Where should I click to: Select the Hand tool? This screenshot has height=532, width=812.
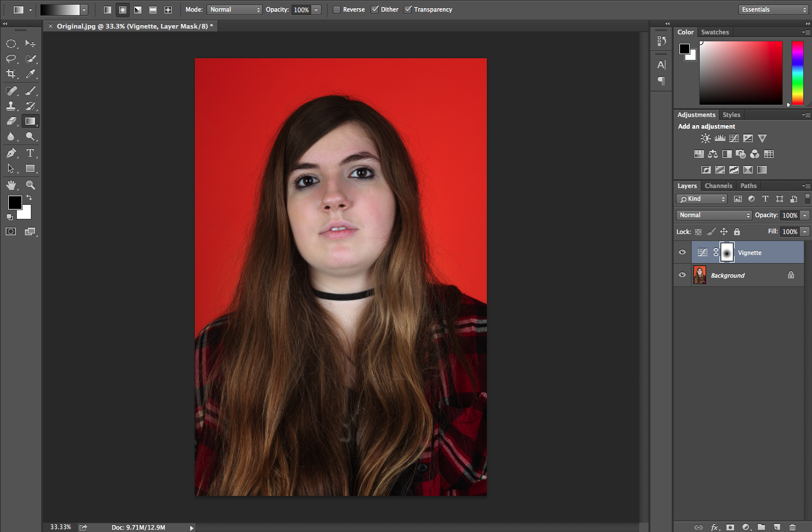pyautogui.click(x=11, y=185)
